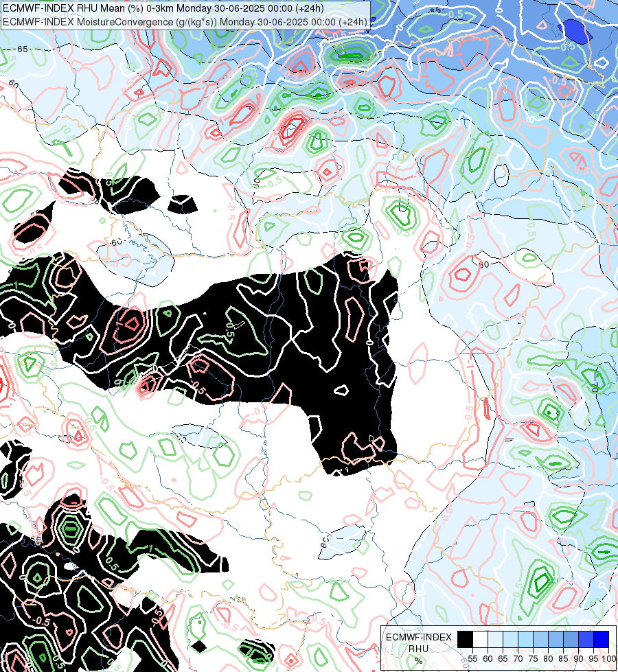Click the "ECMWF-INDEX MoistureConvergence" title line
Screen dimensions: 618x672
(185, 22)
